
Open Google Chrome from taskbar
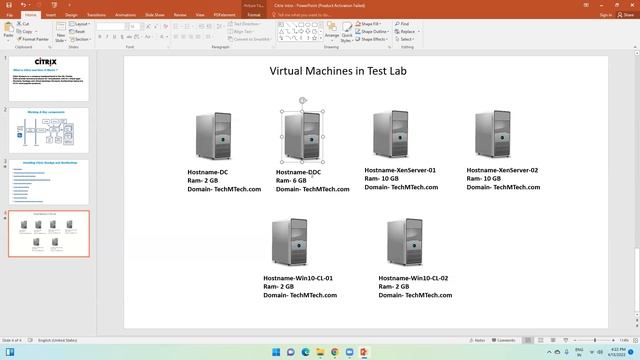tap(335, 352)
